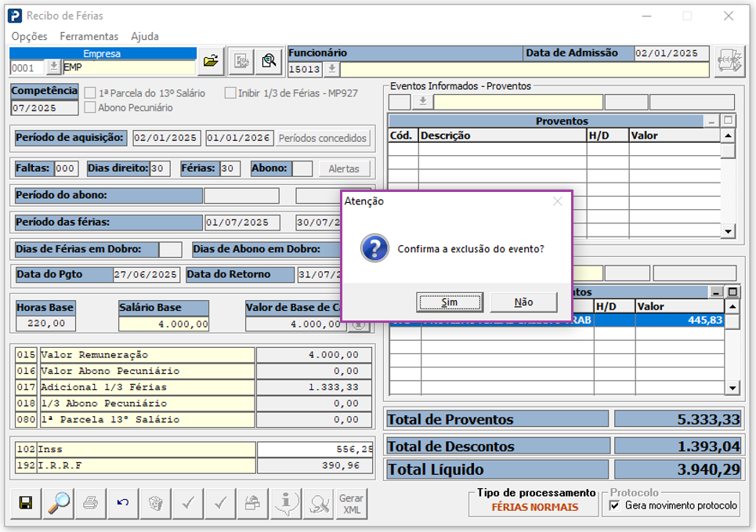The image size is (756, 532).
Task: Click the Data do Pgto field 27/06/2025
Action: click(146, 274)
